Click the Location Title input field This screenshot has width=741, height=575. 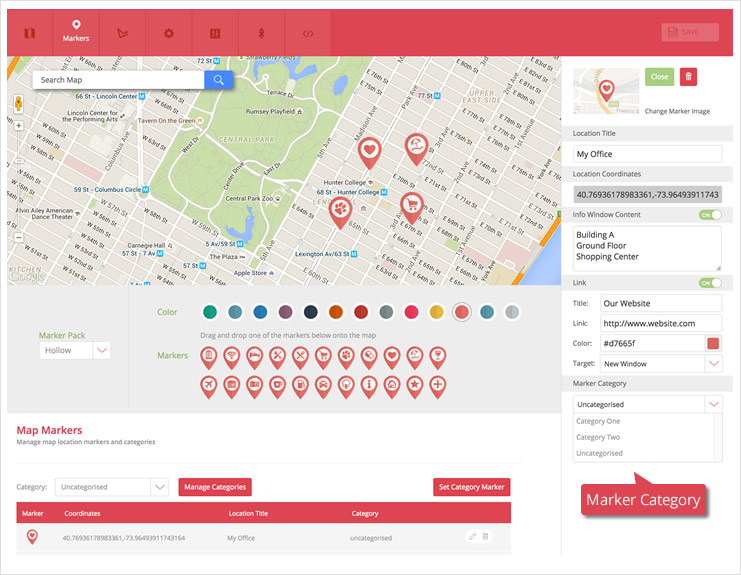click(x=647, y=154)
